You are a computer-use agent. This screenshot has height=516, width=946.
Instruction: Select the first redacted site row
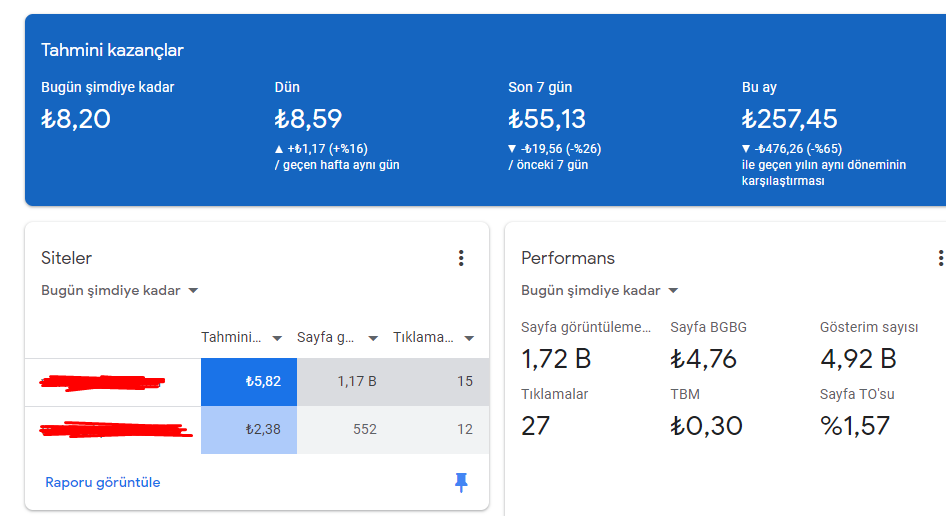pos(257,381)
